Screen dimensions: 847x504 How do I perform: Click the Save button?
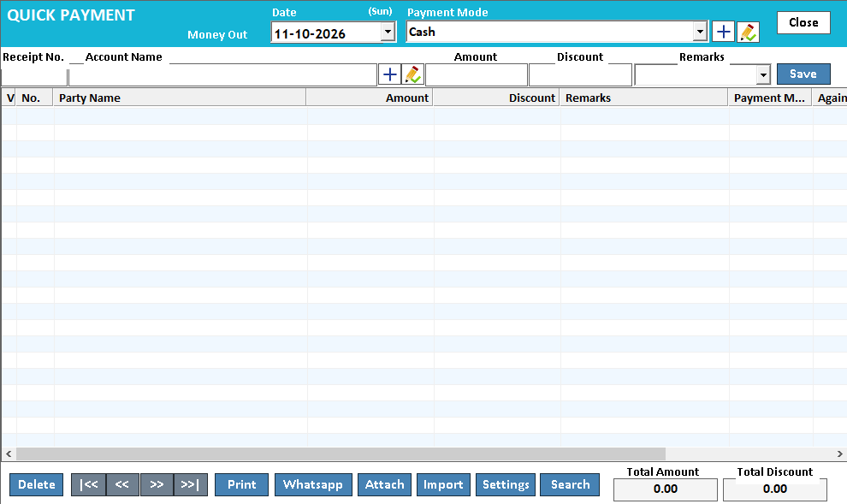tap(803, 74)
